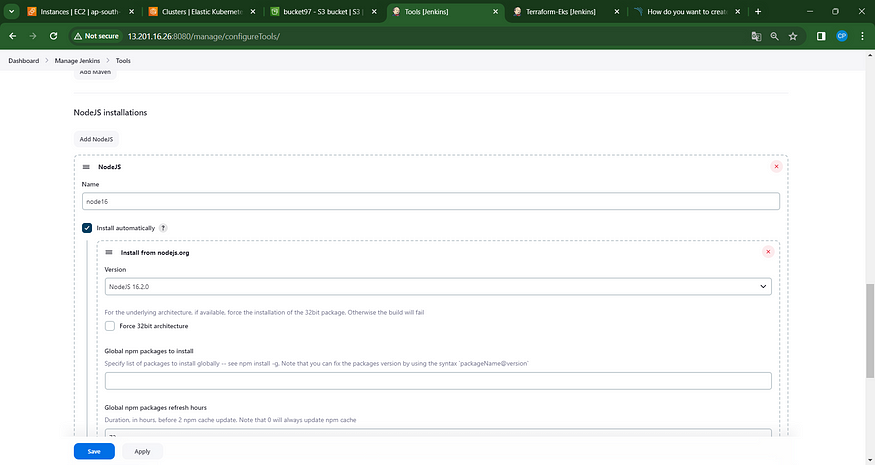Open the Chrome profile avatar
Image resolution: width=875 pixels, height=465 pixels.
tap(842, 36)
